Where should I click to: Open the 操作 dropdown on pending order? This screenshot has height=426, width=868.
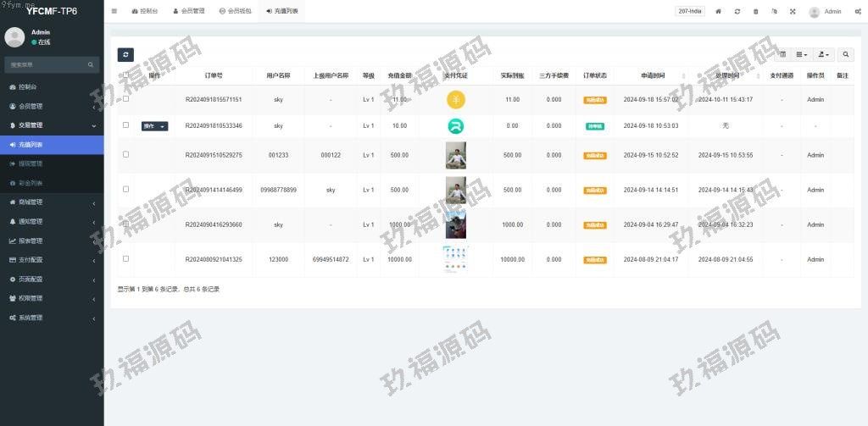pyautogui.click(x=154, y=126)
